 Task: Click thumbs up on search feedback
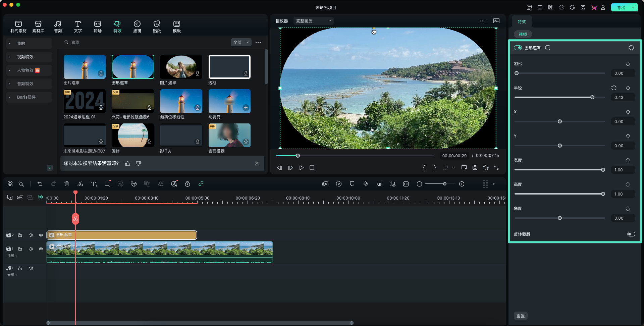[x=127, y=163]
